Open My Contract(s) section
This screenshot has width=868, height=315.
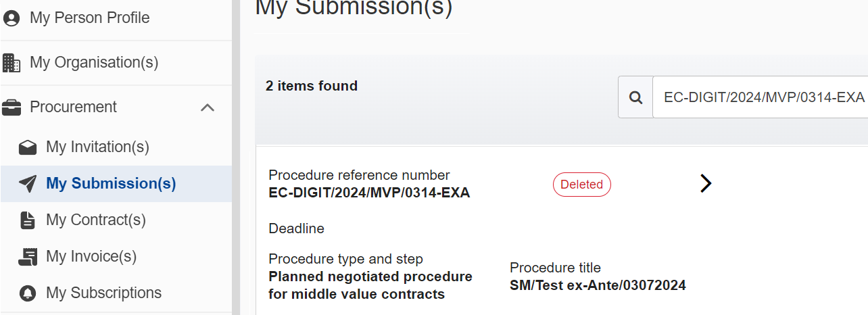tap(96, 220)
